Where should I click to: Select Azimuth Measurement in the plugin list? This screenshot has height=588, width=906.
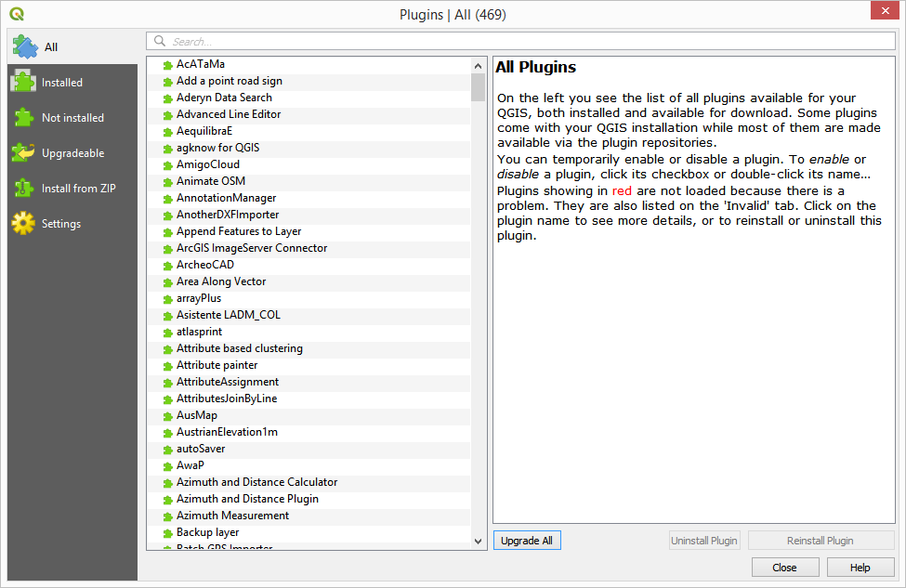(x=233, y=516)
